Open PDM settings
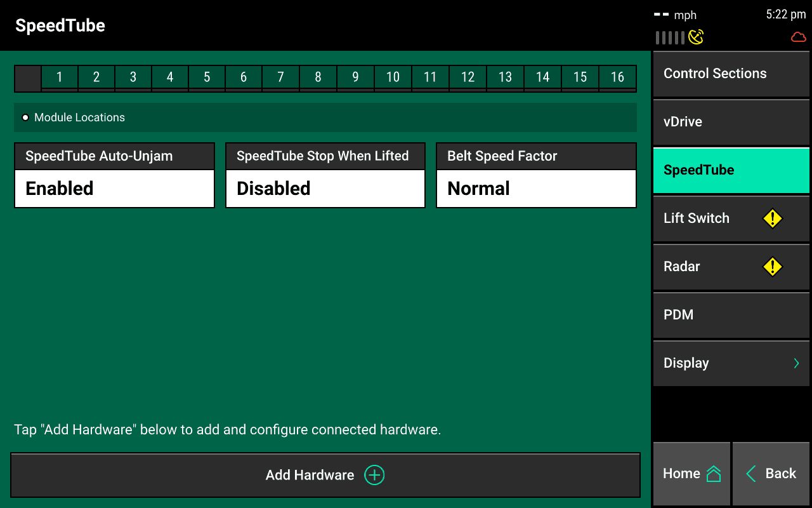Viewport: 812px width, 508px height. tap(731, 315)
